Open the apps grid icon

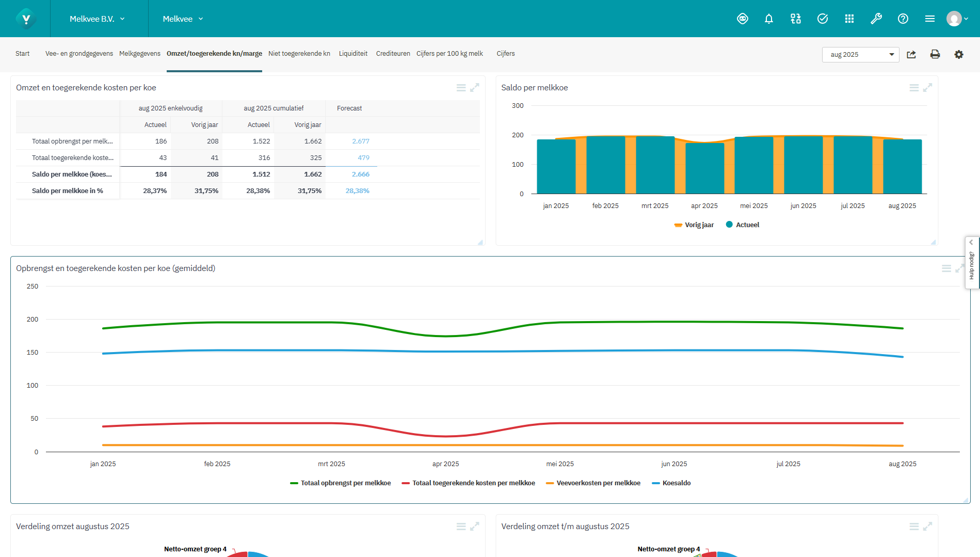(x=849, y=19)
